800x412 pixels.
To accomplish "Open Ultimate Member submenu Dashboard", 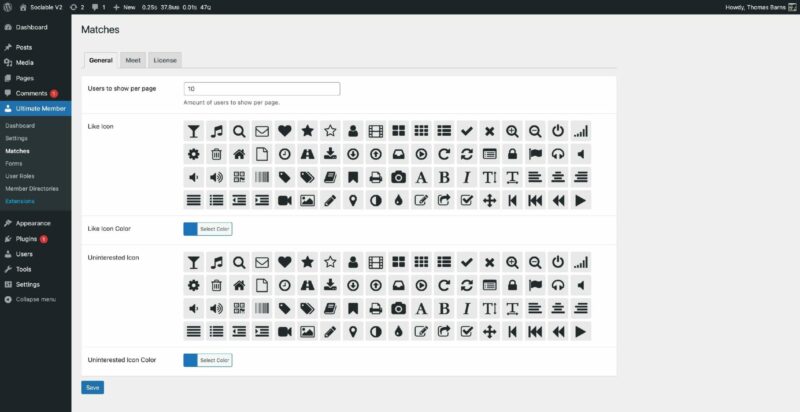I will pos(20,125).
